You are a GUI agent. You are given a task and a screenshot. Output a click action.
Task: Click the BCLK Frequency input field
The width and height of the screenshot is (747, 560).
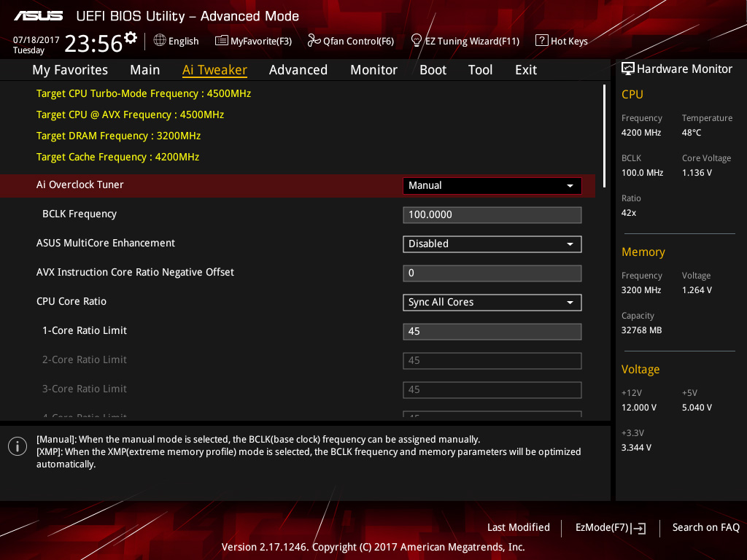[492, 215]
